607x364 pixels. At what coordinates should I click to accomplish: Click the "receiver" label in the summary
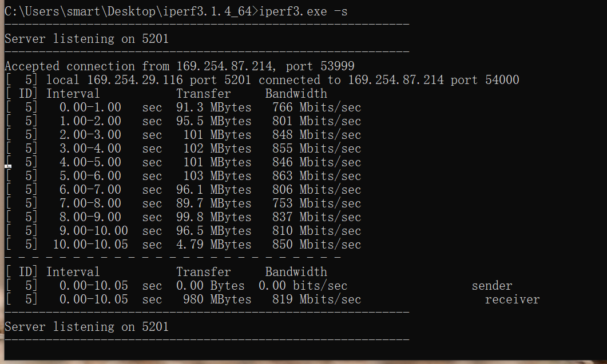click(512, 300)
